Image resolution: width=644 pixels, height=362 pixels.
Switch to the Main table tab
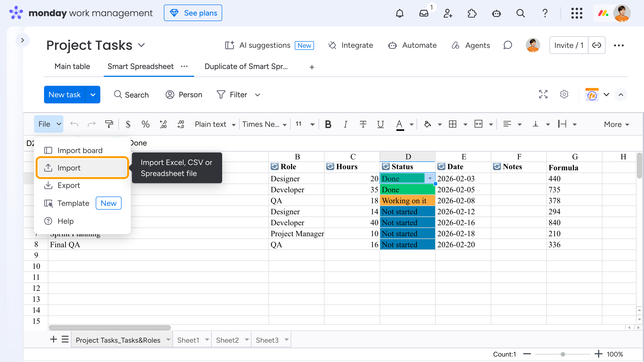72,66
